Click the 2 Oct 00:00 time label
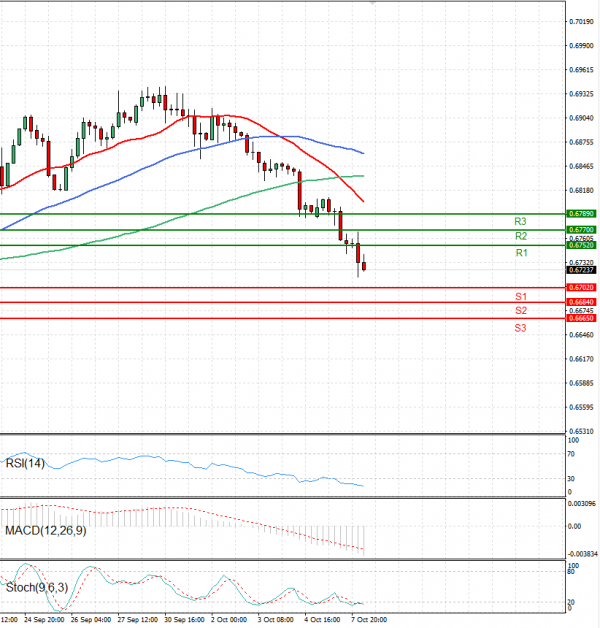The image size is (600, 628). [229, 620]
